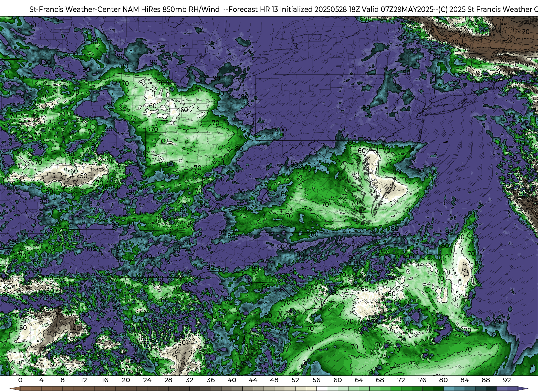Click the color scale label "28"
This screenshot has height=392, width=538.
(x=168, y=380)
